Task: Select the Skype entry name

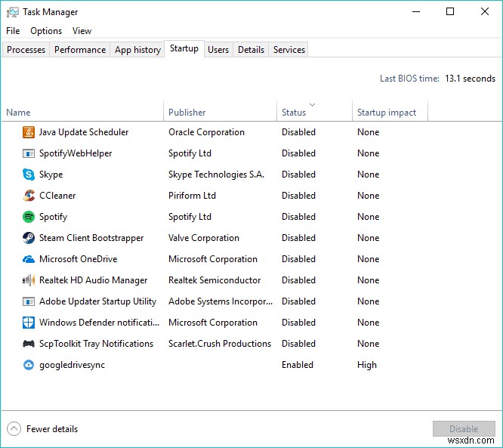Action: coord(51,175)
